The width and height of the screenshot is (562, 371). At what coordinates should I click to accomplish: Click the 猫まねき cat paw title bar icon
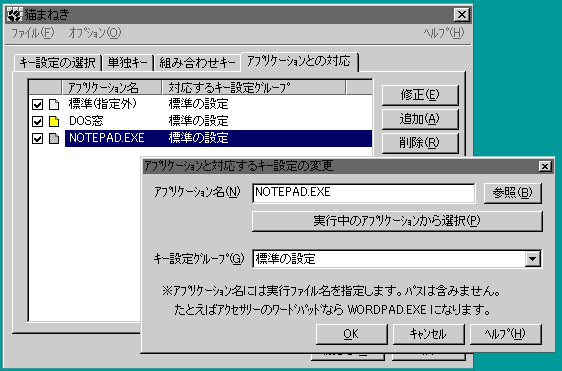tap(15, 15)
